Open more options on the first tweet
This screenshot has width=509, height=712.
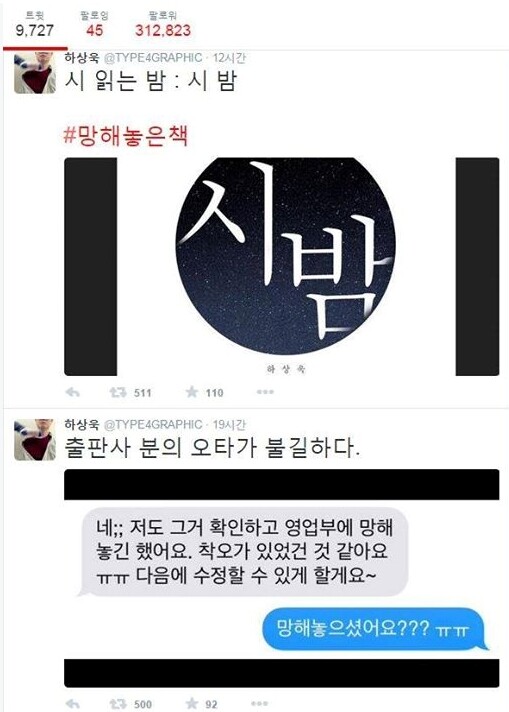click(265, 392)
